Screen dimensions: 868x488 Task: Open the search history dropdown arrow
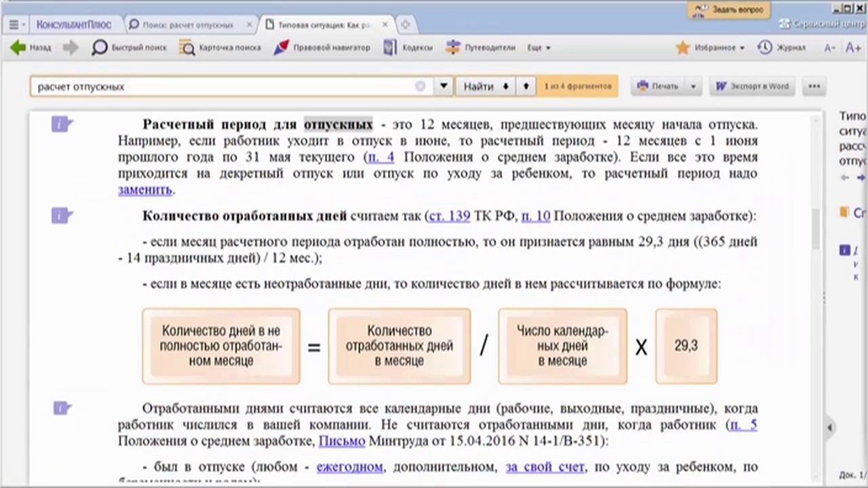point(443,86)
